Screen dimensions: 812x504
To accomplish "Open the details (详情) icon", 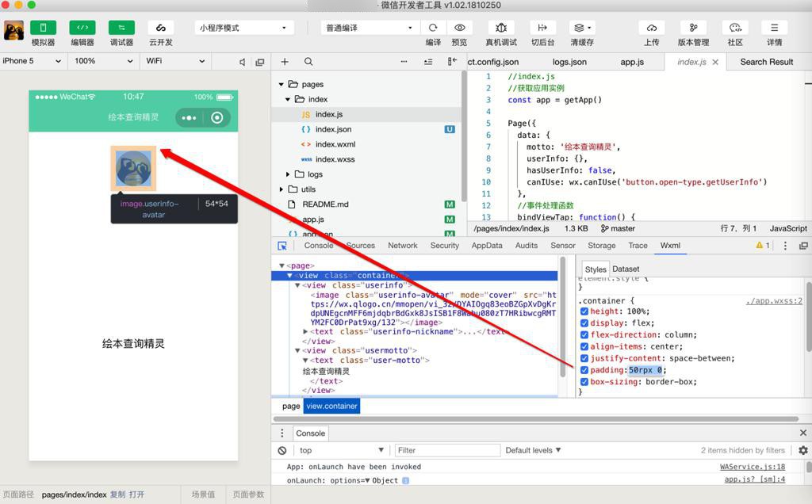I will (774, 28).
